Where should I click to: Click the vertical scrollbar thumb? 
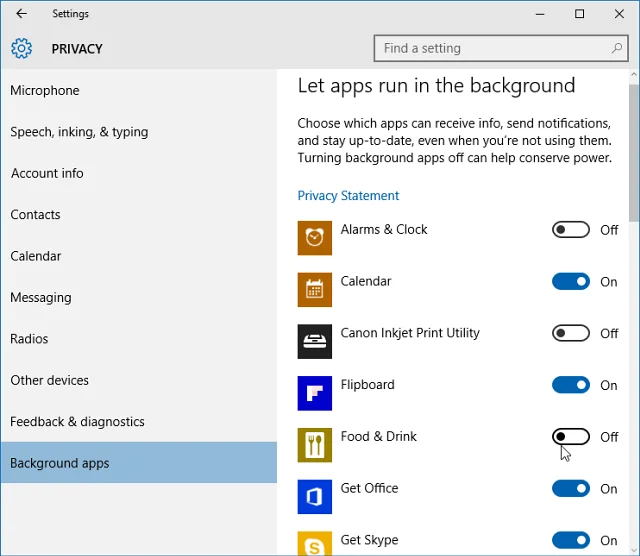(634, 153)
